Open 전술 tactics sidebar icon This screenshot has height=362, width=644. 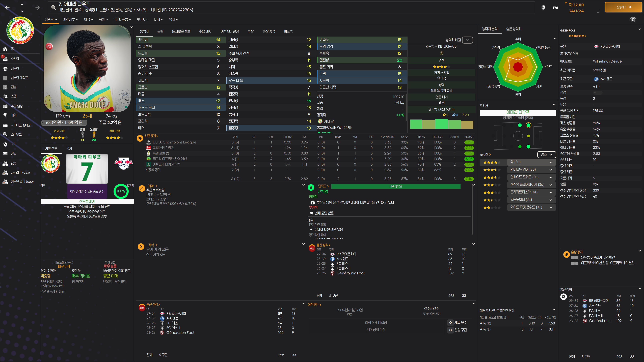point(5,87)
